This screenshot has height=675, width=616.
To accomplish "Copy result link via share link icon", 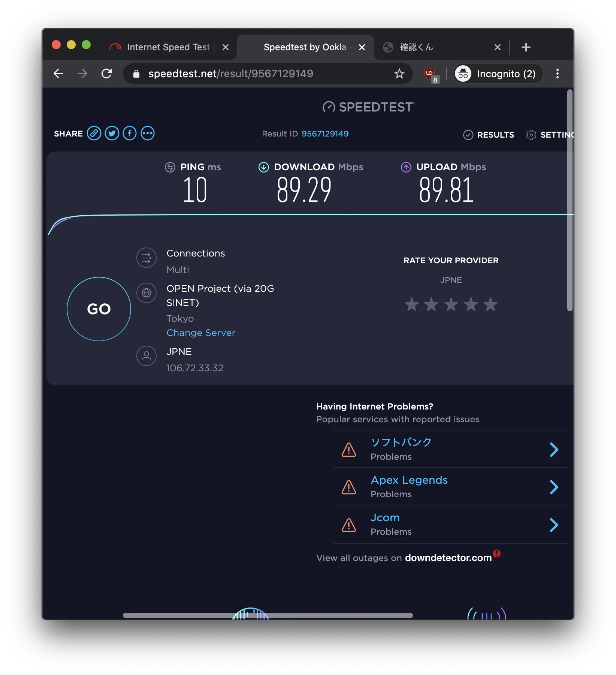I will [x=94, y=133].
